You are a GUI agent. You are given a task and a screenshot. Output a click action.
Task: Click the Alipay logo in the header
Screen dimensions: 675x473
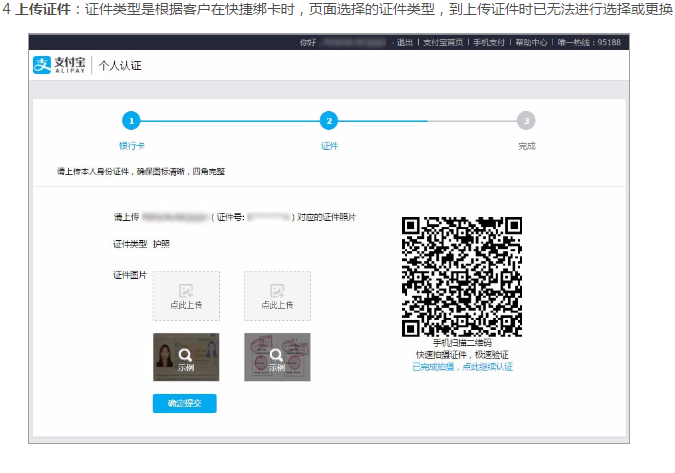coord(61,65)
